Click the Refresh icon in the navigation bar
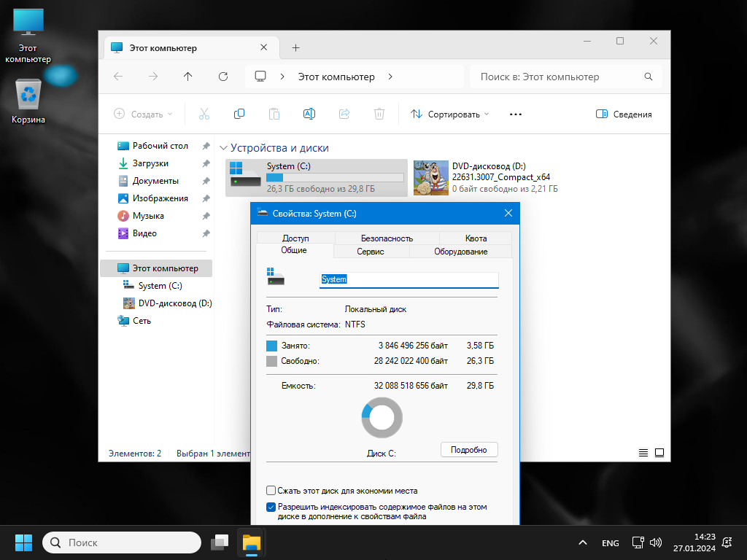Viewport: 747px width, 560px height. [x=223, y=77]
